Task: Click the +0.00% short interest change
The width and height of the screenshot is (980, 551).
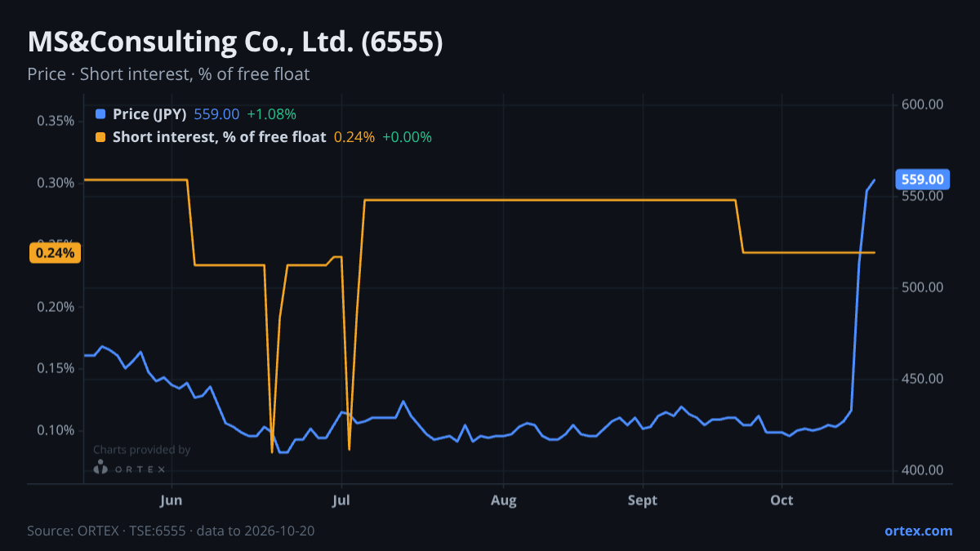Action: click(x=407, y=137)
